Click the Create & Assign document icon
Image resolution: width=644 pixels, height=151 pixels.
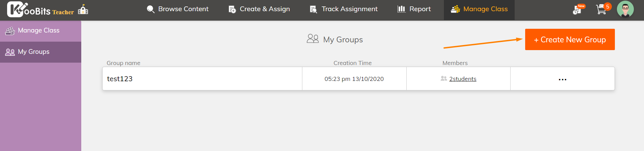[x=232, y=9]
